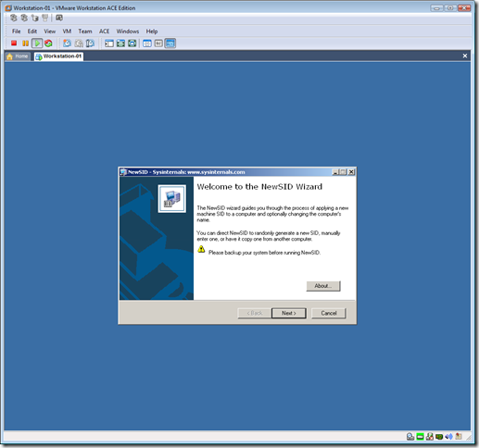Open the Edit menu
479x448 pixels.
[32, 31]
